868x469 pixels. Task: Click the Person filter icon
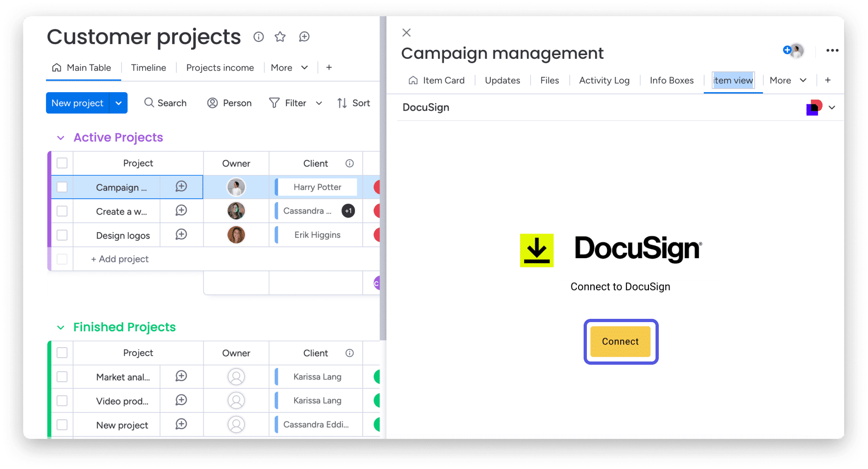tap(212, 103)
